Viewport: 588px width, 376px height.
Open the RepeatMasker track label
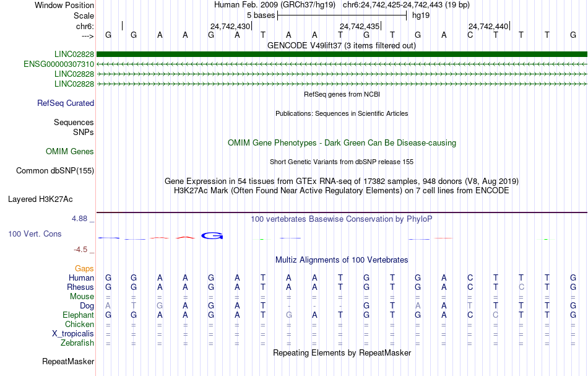pos(68,361)
